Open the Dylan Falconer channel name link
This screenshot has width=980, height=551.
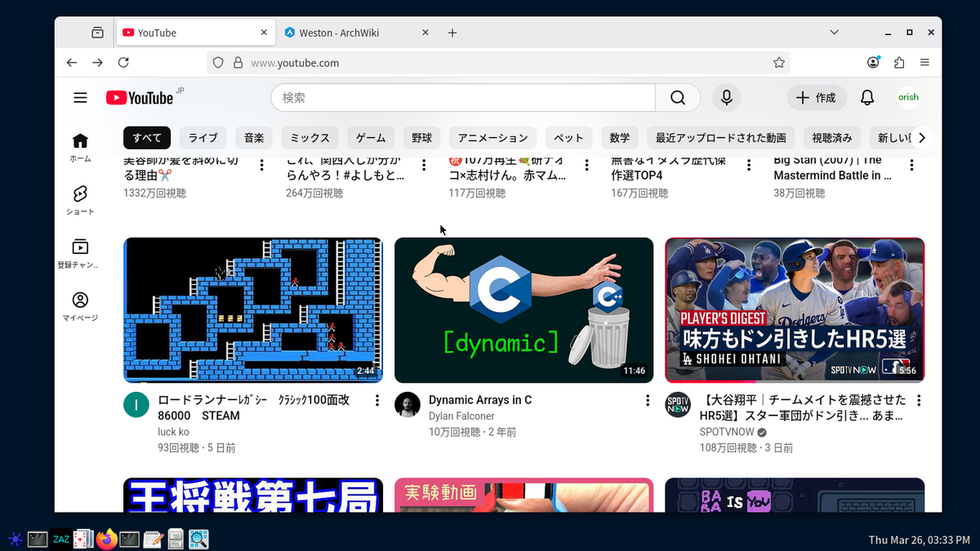point(461,416)
